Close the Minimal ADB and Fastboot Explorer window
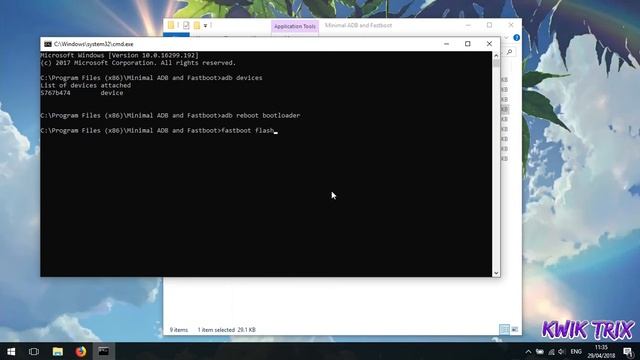This screenshot has height=360, width=640. coord(511,25)
